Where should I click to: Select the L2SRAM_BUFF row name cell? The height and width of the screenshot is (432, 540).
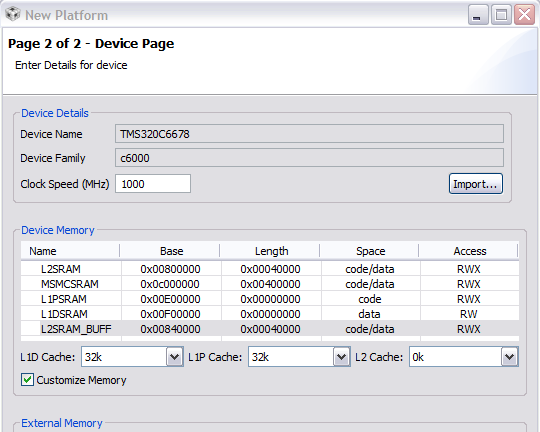(76, 329)
